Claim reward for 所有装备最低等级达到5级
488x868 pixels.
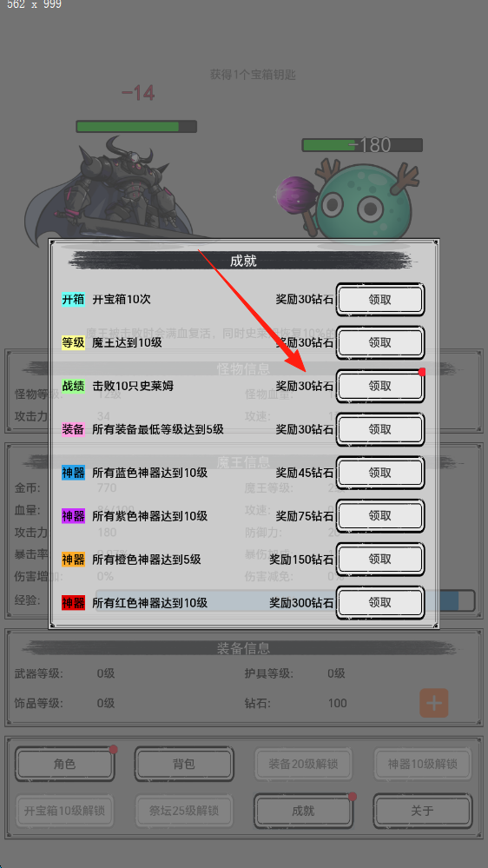click(x=380, y=429)
